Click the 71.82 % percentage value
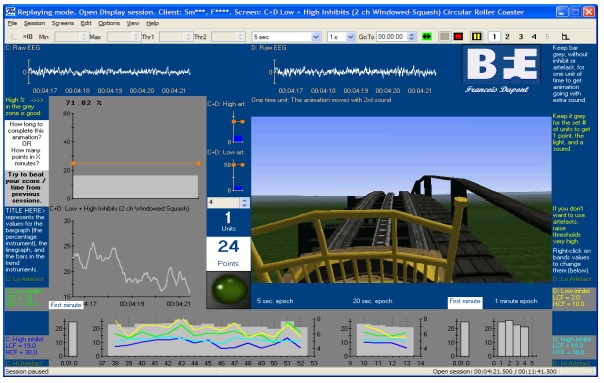 [84, 103]
